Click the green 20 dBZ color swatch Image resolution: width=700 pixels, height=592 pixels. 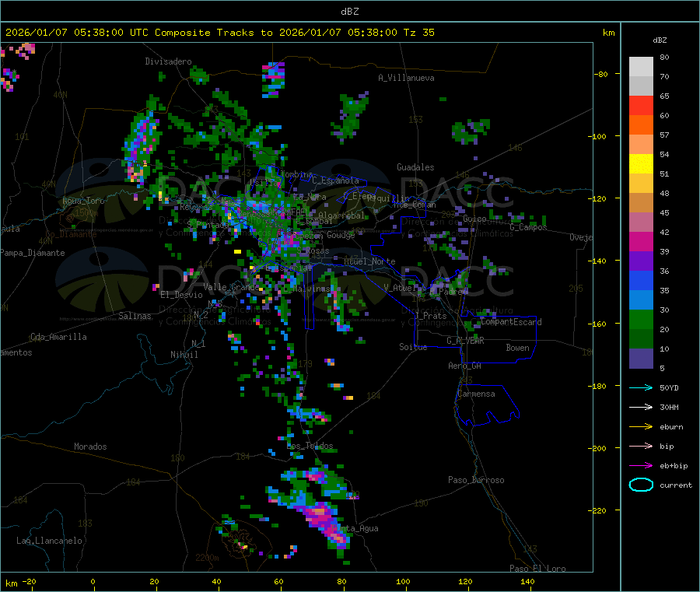pyautogui.click(x=641, y=320)
